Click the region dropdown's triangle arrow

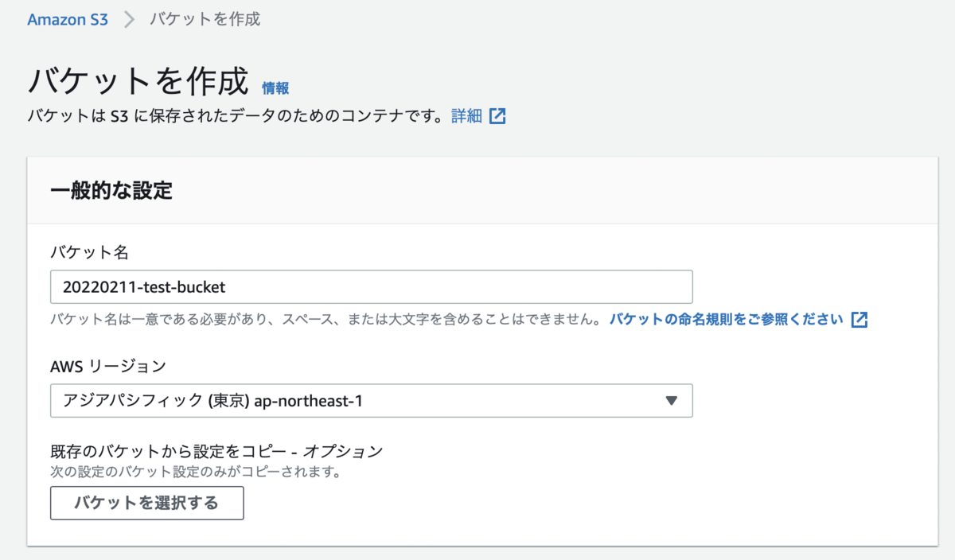tap(671, 401)
